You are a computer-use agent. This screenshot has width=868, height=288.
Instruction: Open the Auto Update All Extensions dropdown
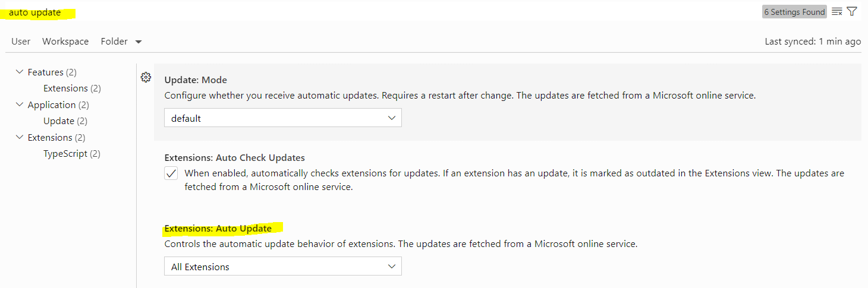point(283,266)
